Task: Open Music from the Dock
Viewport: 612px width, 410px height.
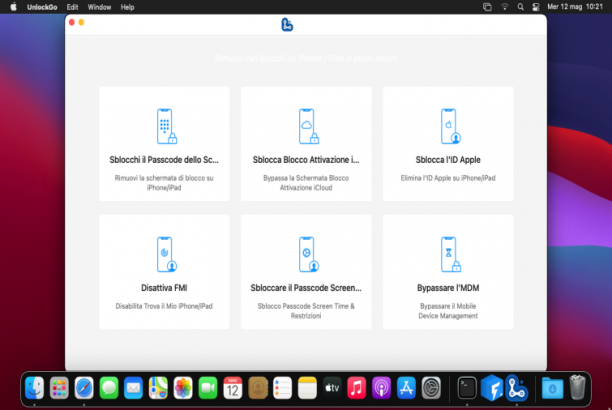Action: point(357,388)
